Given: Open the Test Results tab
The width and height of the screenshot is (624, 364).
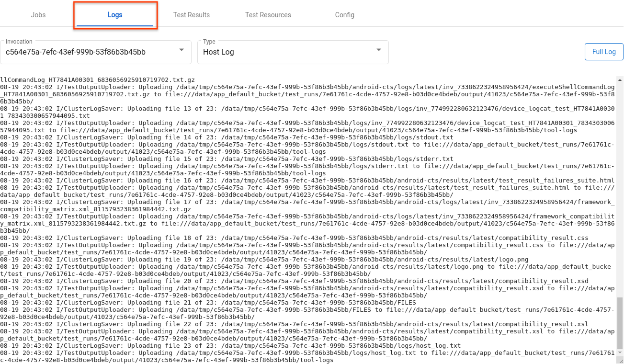Looking at the screenshot, I should (191, 15).
